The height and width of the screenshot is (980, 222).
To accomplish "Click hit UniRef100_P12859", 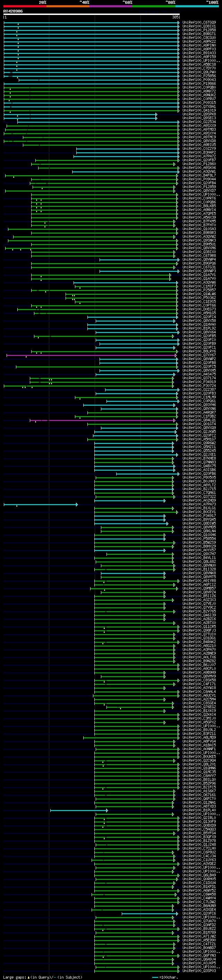I will pyautogui.click(x=199, y=187).
